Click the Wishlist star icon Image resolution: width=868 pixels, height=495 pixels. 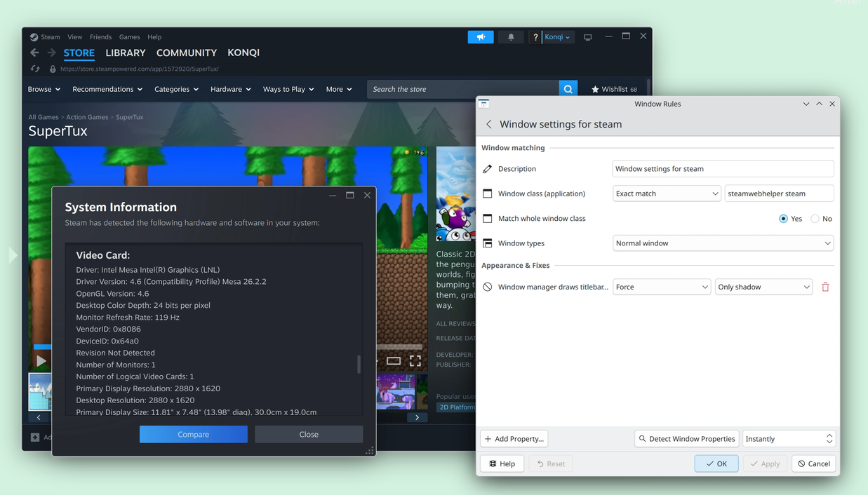[x=595, y=89]
